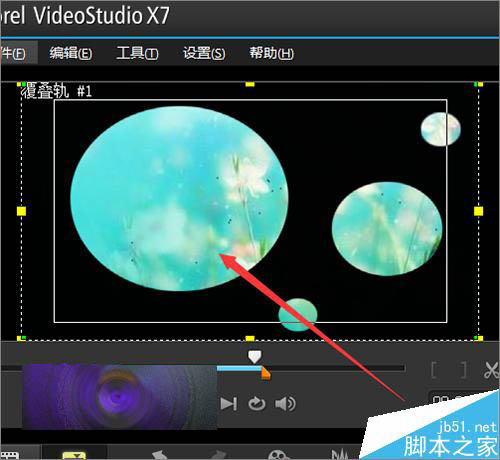This screenshot has height=460, width=500.
Task: Click the scissors split clip icon
Action: tap(491, 370)
